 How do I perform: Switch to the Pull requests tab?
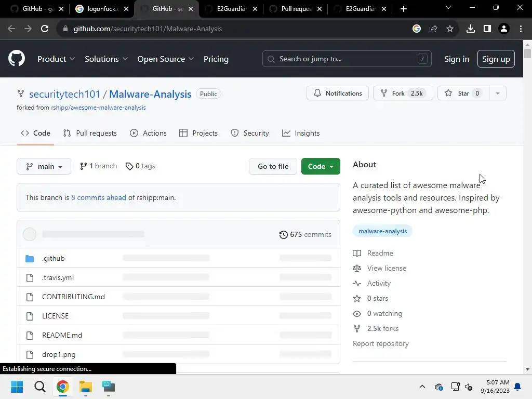(90, 134)
